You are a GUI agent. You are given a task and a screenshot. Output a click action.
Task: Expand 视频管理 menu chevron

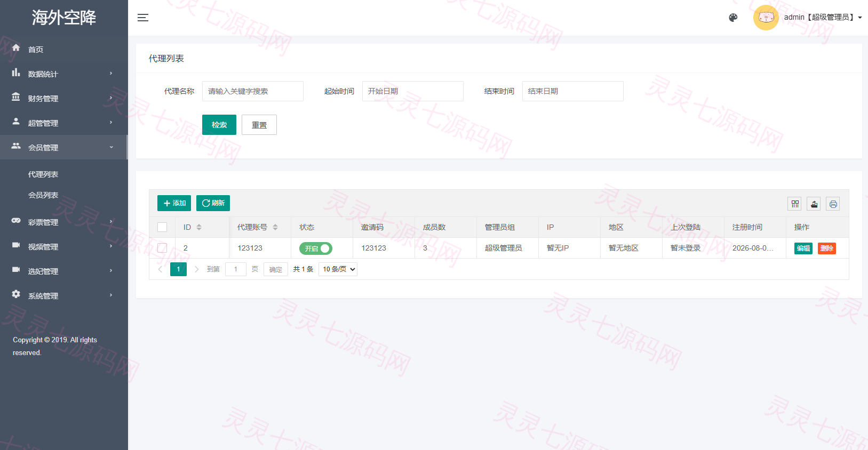(111, 246)
